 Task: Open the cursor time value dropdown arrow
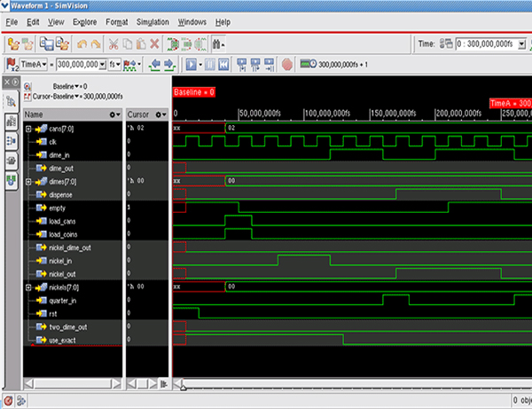click(102, 65)
